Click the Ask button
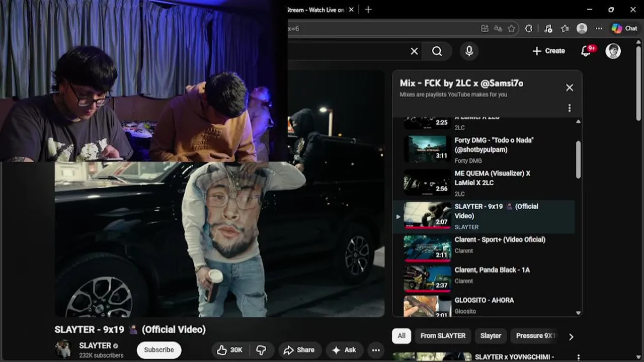This screenshot has width=644, height=362. 344,350
